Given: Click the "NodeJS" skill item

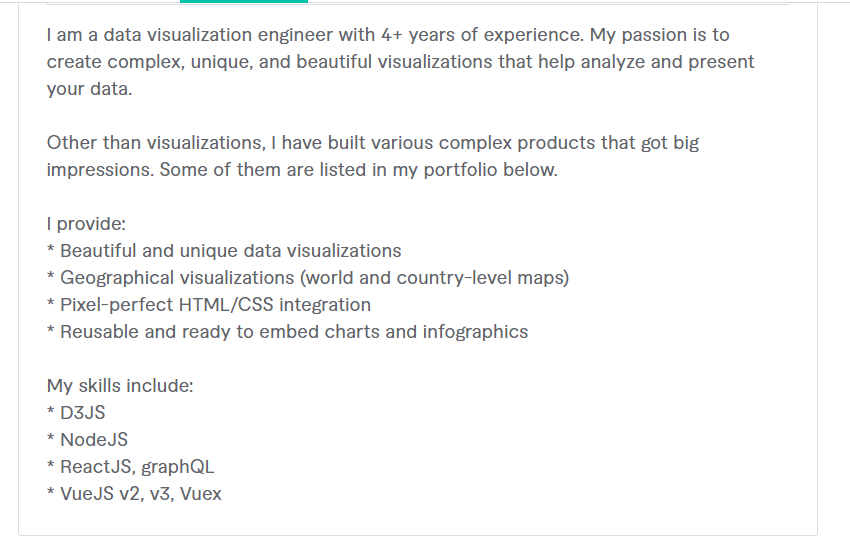Looking at the screenshot, I should tap(94, 440).
